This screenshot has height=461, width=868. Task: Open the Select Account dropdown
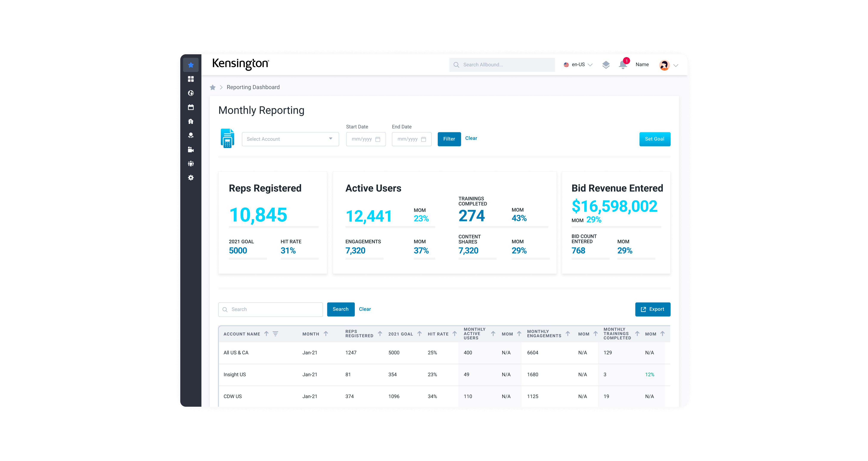tap(290, 139)
